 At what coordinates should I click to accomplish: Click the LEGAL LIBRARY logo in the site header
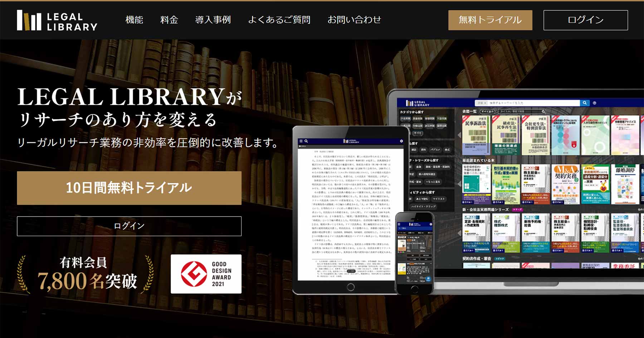[57, 20]
